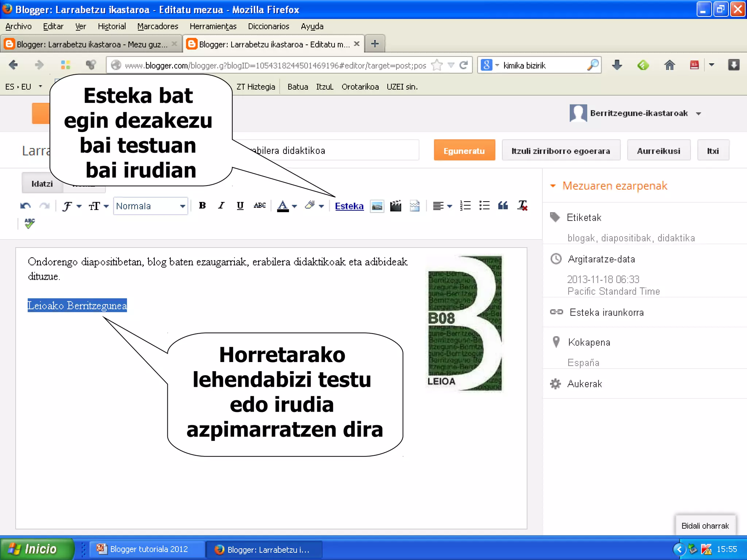Viewport: 747px width, 560px height.
Task: Click the search magnifier icon
Action: coord(593,65)
